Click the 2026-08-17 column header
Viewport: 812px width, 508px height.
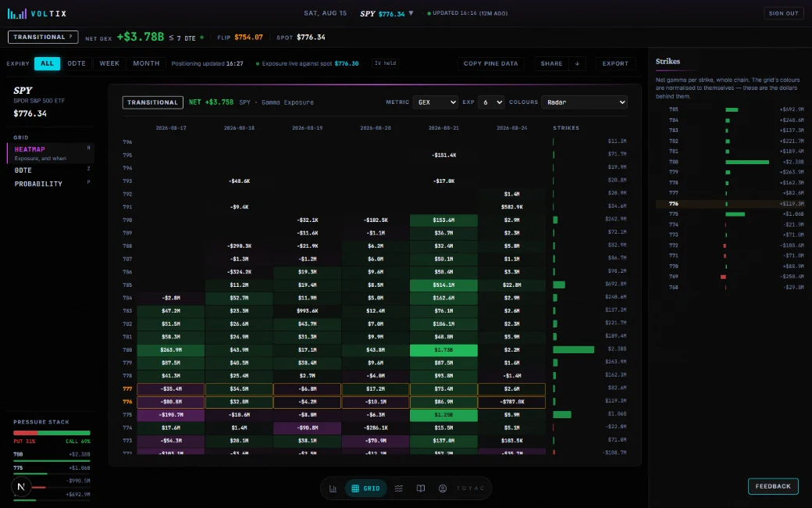pos(171,127)
